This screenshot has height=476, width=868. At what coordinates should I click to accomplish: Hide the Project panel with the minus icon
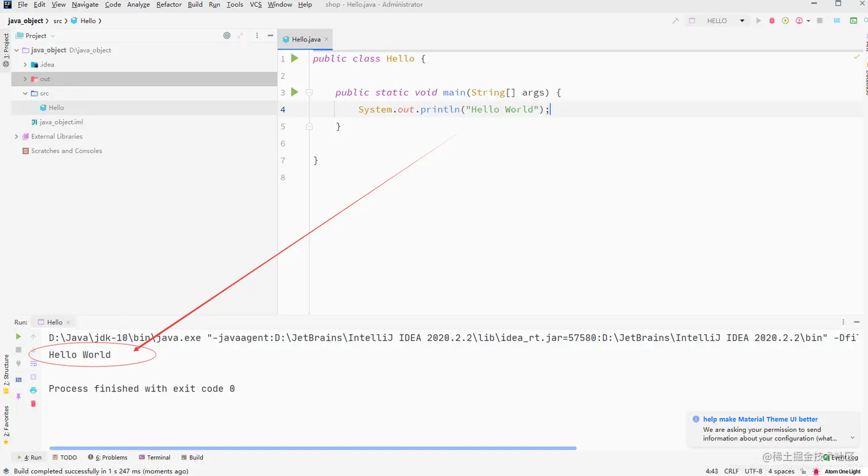point(270,36)
